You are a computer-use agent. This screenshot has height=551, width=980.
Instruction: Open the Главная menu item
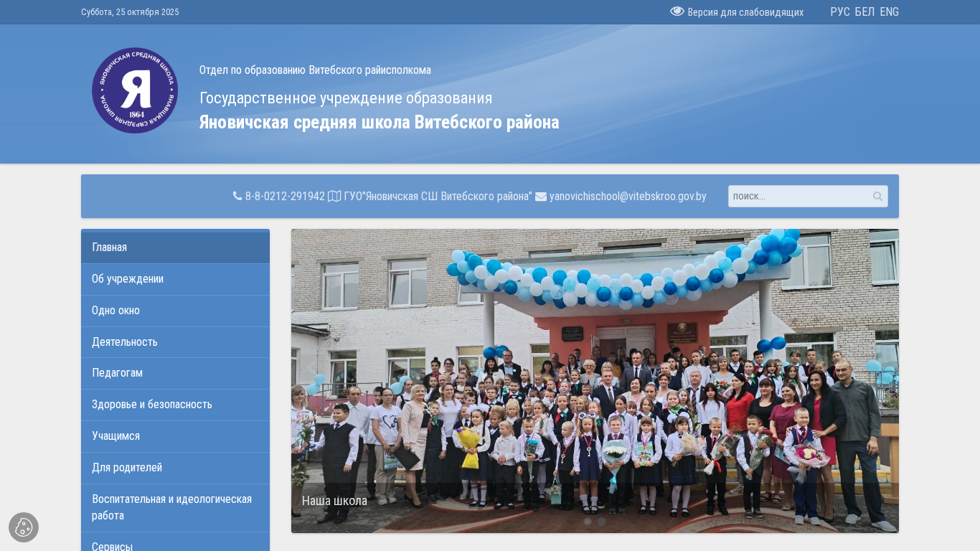click(110, 248)
